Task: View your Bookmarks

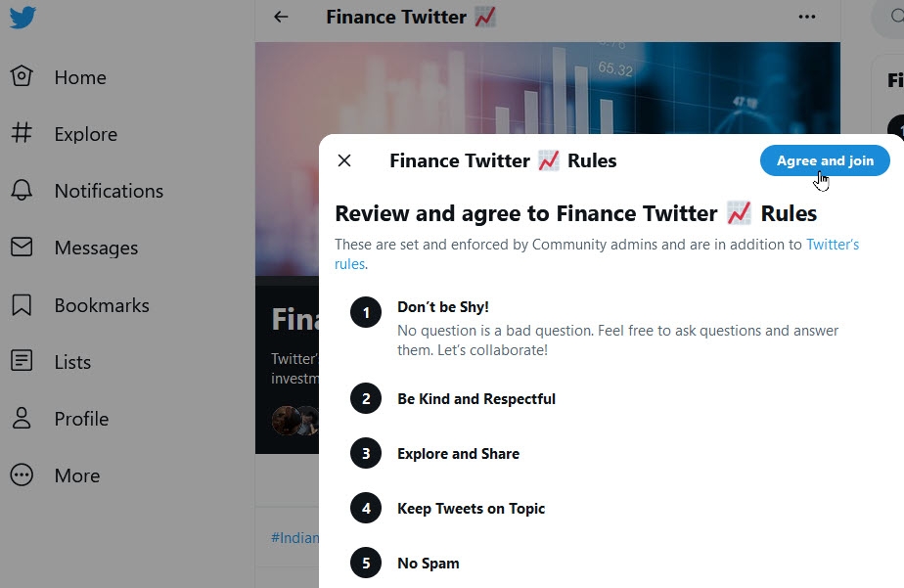Action: pos(104,304)
